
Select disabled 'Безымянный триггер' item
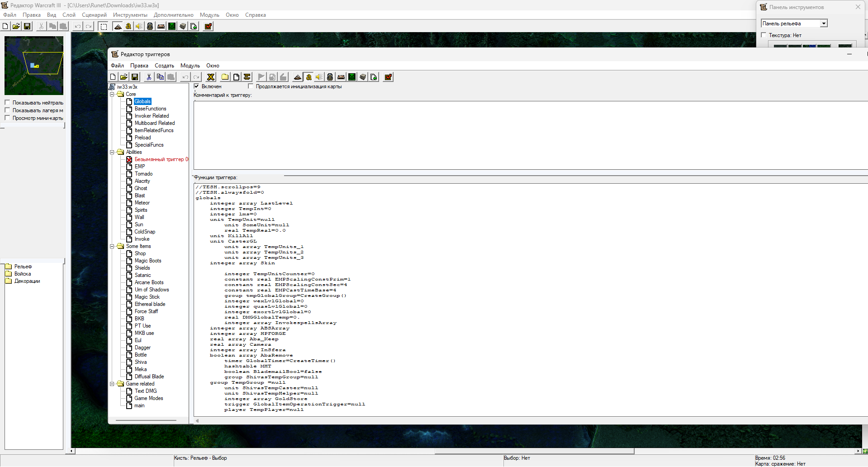(161, 159)
